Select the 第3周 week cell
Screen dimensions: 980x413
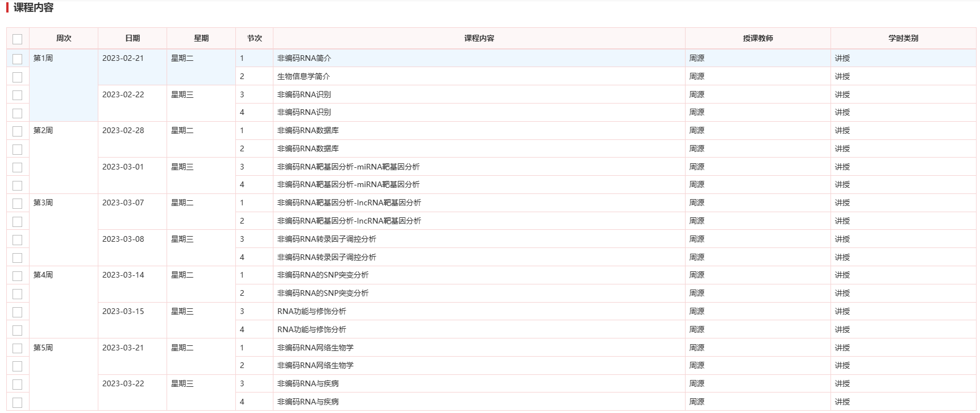(x=43, y=203)
